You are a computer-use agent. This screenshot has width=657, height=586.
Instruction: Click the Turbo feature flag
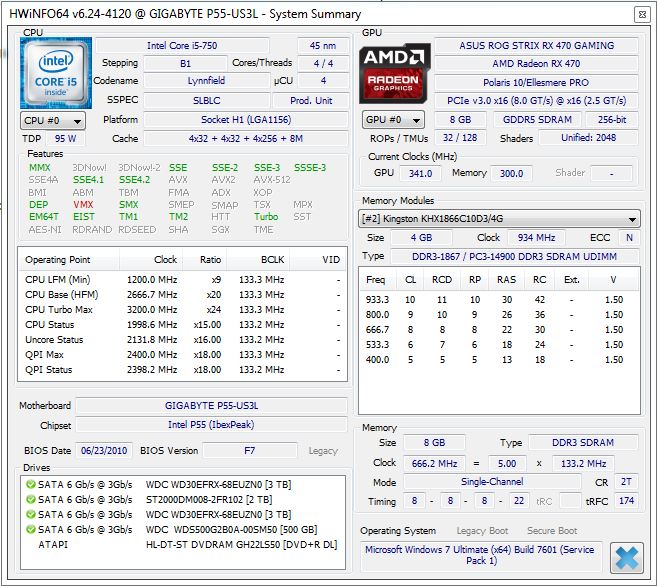point(266,217)
